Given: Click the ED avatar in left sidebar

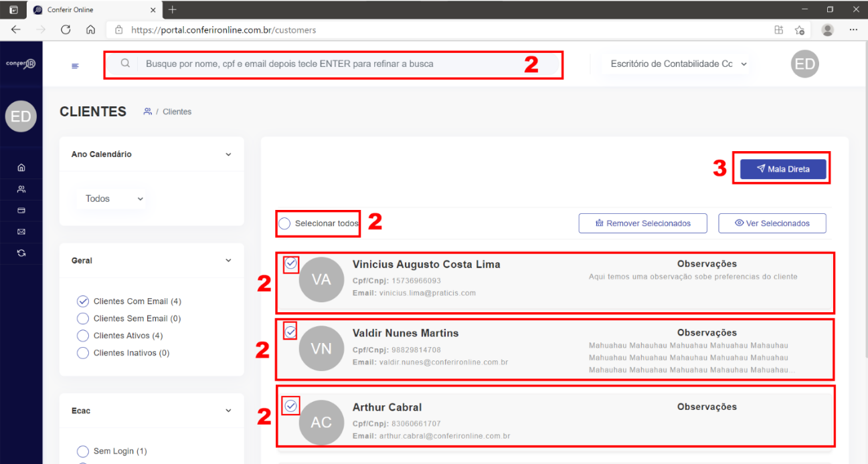Looking at the screenshot, I should [21, 117].
